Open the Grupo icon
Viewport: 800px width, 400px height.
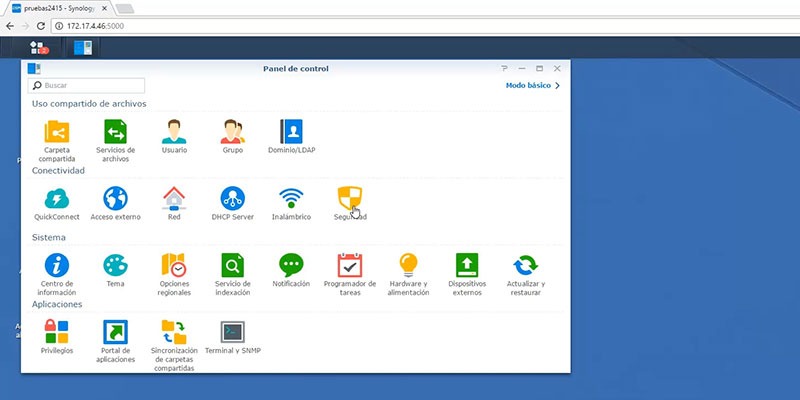point(233,136)
